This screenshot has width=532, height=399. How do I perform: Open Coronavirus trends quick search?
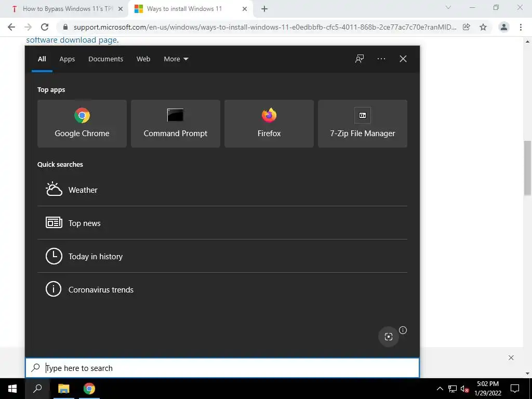pos(222,289)
